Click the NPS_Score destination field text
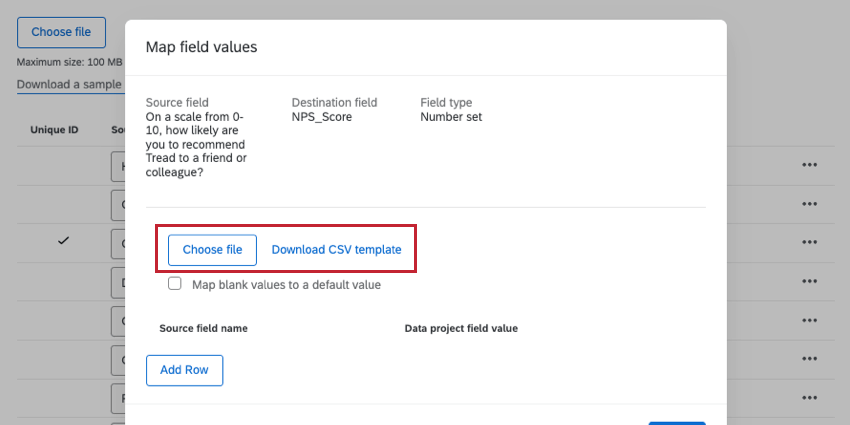The image size is (850, 425). pyautogui.click(x=321, y=117)
